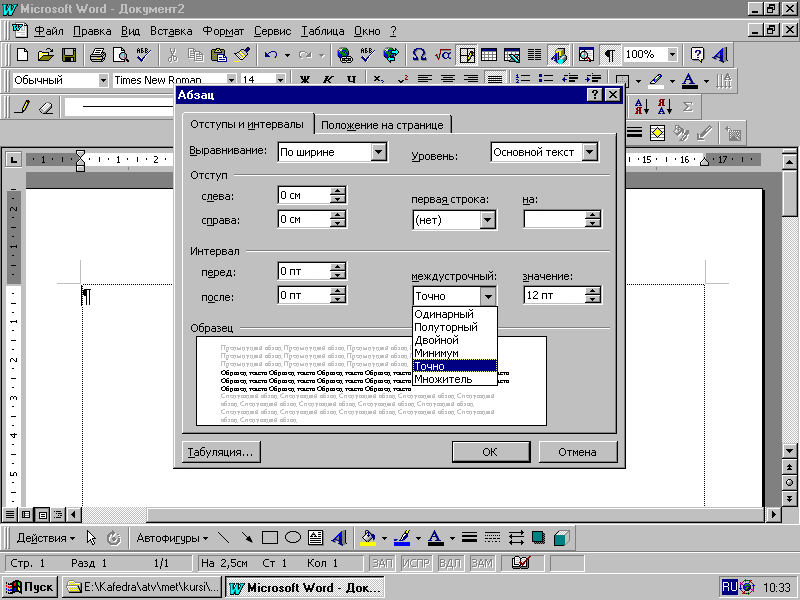The image size is (800, 600).
Task: Click the 3-D effect cube icon
Action: 561,538
